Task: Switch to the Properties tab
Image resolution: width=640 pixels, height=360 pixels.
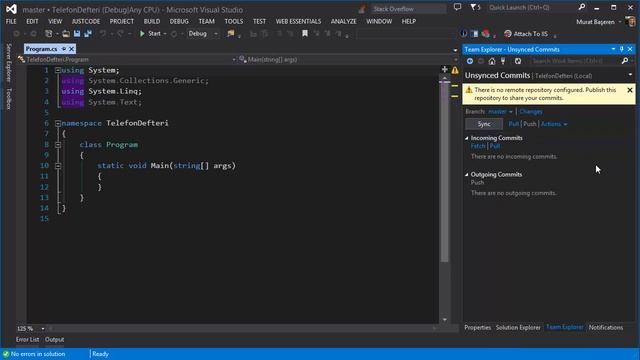Action: [x=478, y=327]
